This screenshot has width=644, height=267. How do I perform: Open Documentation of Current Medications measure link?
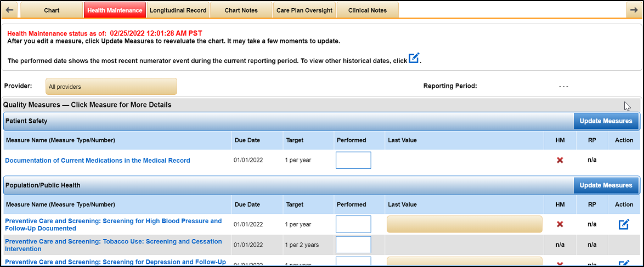tap(98, 161)
